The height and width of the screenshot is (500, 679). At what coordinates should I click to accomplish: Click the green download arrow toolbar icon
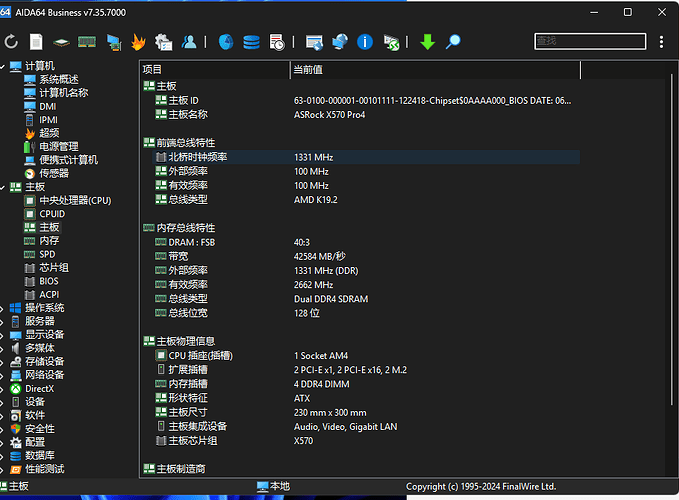coord(427,42)
